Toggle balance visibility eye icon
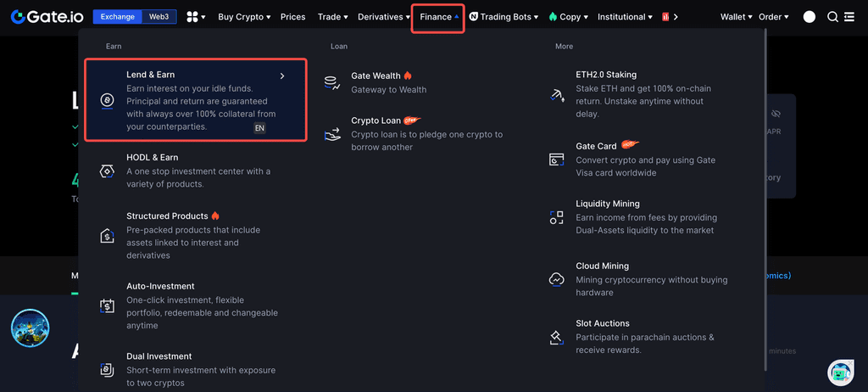This screenshot has width=868, height=392. coord(776,114)
